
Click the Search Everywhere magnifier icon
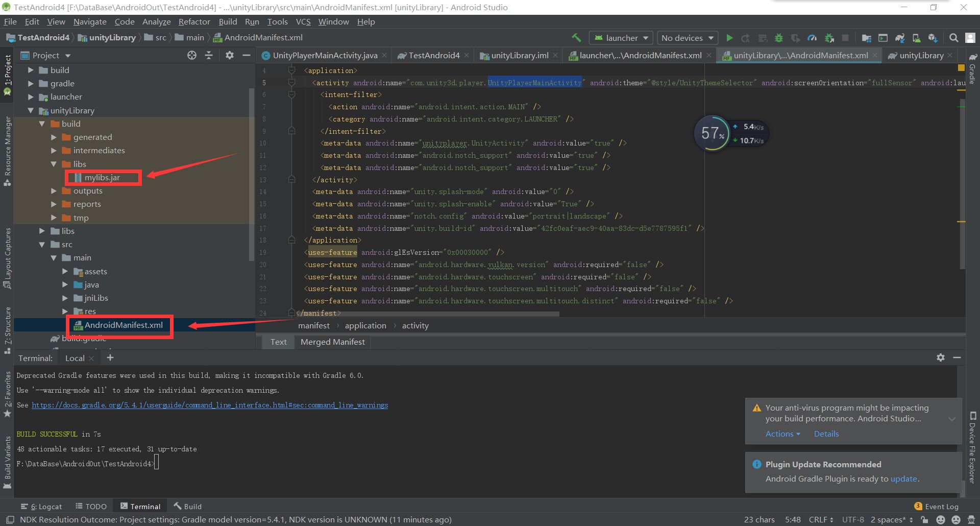953,38
